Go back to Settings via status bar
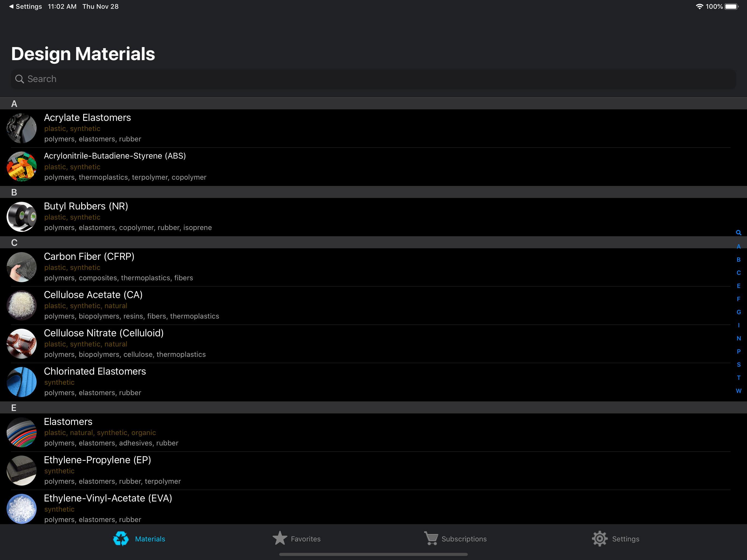 (25, 6)
